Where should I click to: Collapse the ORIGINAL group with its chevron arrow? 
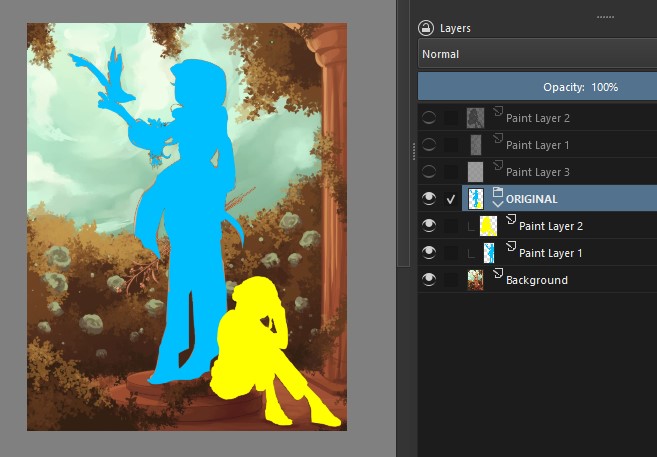click(x=497, y=204)
